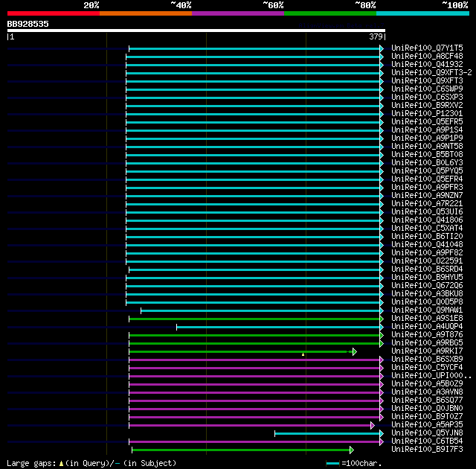
Task: Open the UniRef100_C5YCF4 hit
Action: [x=427, y=368]
